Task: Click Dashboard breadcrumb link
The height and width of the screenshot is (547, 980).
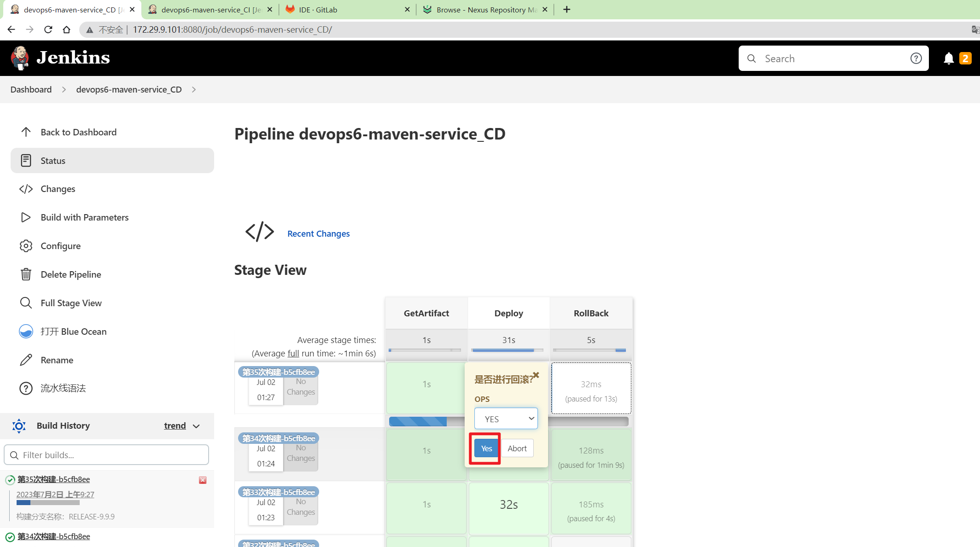Action: coord(31,89)
